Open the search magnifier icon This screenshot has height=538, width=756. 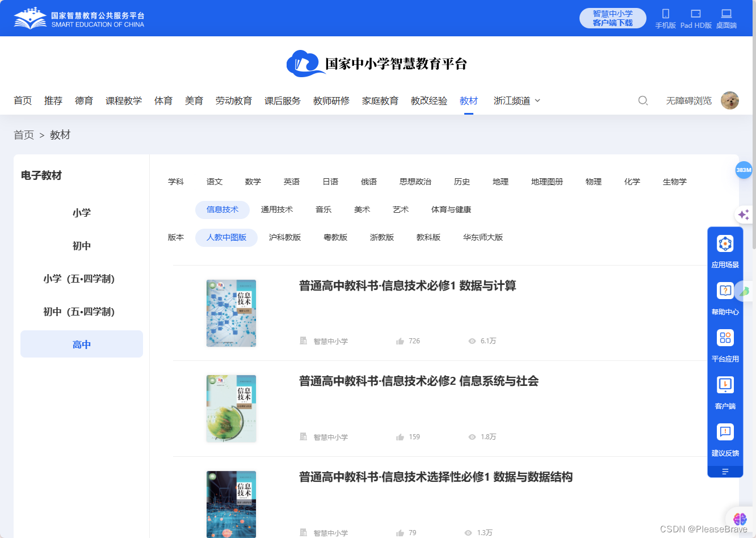[643, 100]
